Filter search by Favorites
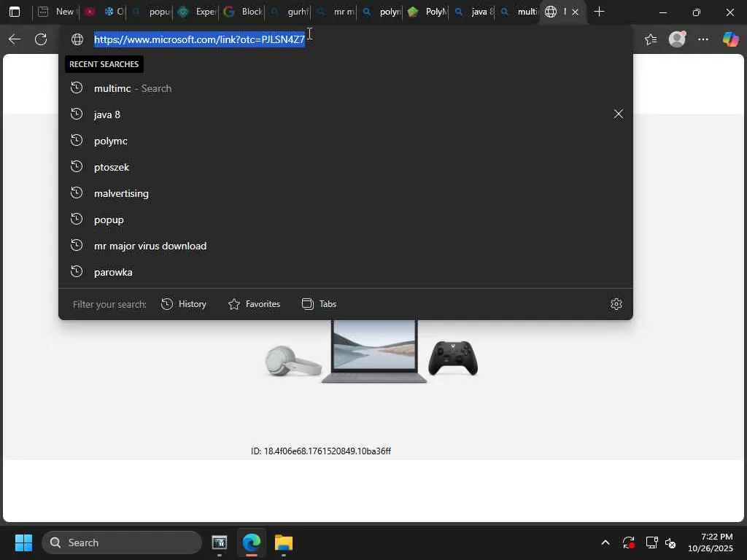The height and width of the screenshot is (560, 747). 254,304
